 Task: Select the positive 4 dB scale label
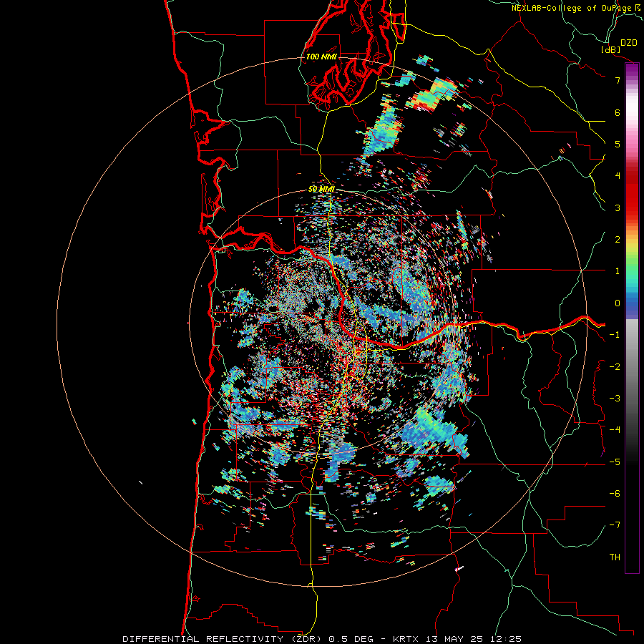coord(618,176)
